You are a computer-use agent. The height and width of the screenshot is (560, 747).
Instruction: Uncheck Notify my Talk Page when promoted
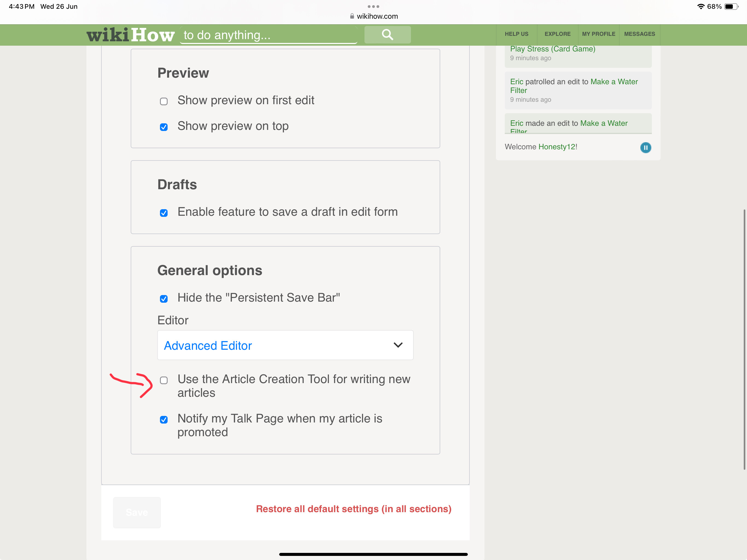[x=164, y=419]
